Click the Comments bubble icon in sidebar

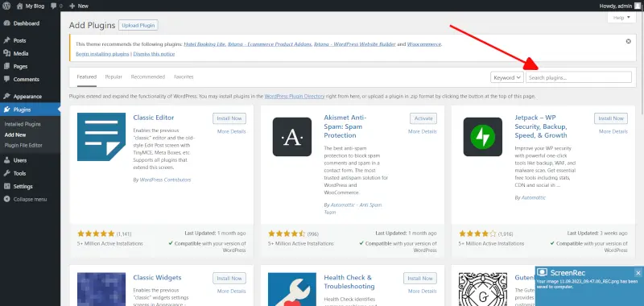point(6,79)
